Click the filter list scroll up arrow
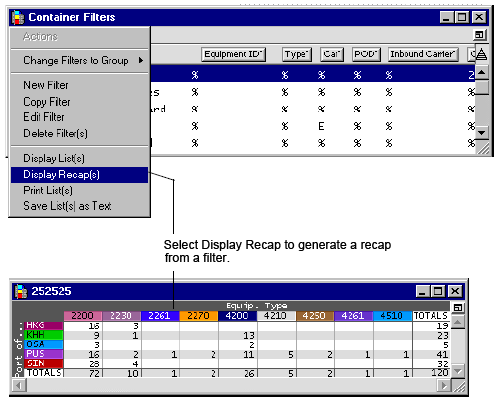 point(482,72)
